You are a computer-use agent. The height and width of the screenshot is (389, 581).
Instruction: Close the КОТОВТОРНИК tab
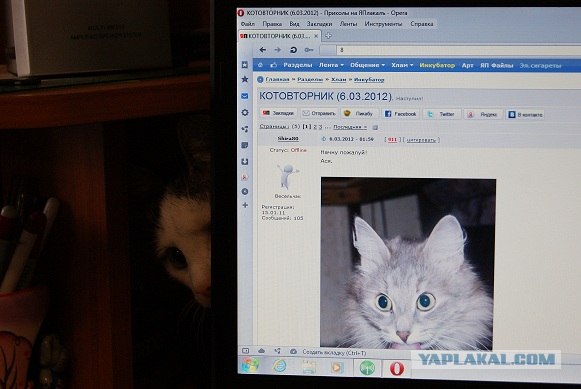316,36
